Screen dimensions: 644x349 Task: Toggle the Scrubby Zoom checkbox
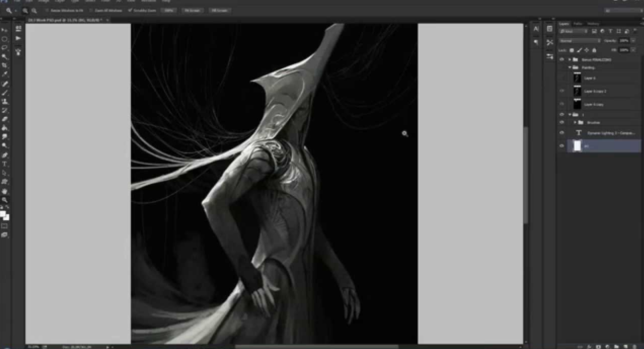130,10
